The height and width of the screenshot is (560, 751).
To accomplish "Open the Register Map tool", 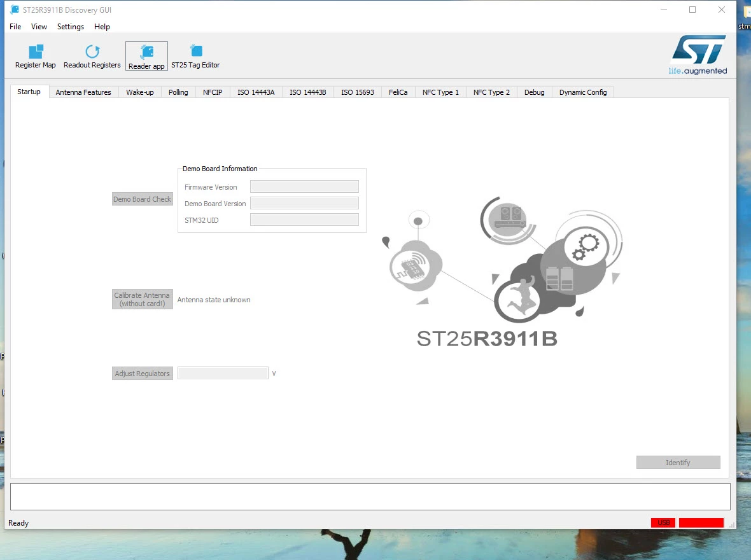I will 36,56.
